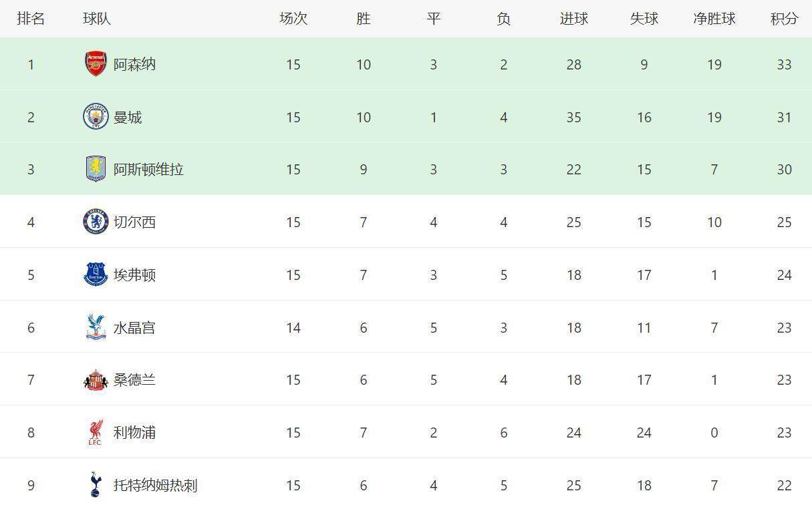This screenshot has width=812, height=505.
Task: Open the Everton badge icon
Action: pos(96,275)
